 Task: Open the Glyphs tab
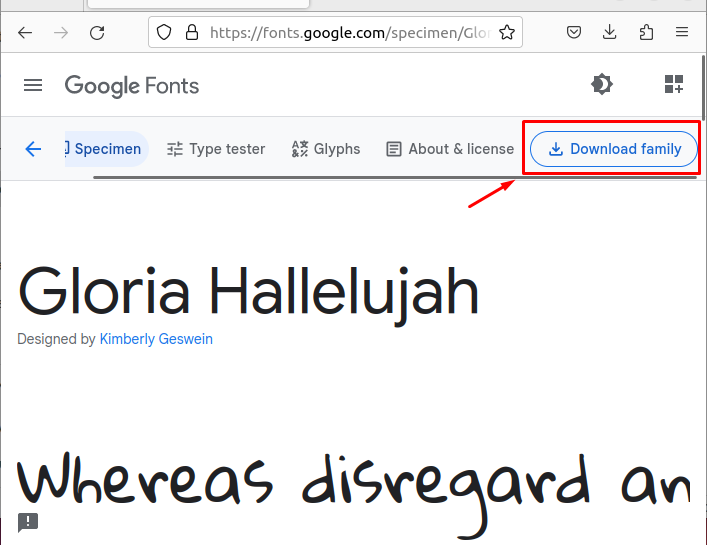[x=326, y=149]
